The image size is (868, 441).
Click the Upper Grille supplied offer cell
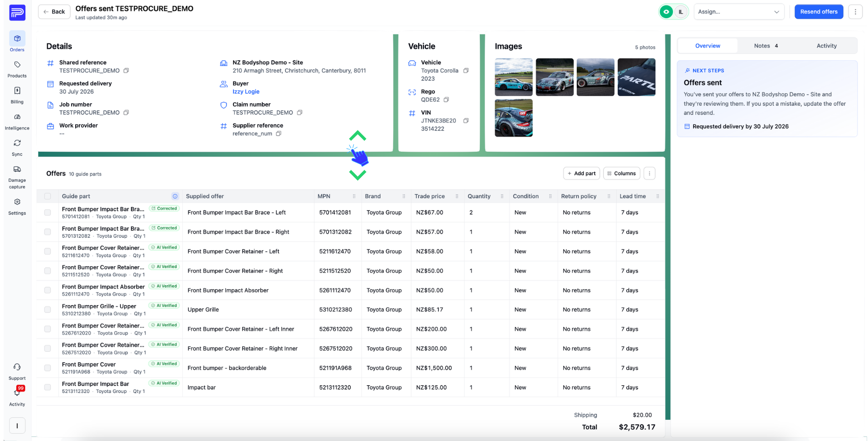coord(248,310)
